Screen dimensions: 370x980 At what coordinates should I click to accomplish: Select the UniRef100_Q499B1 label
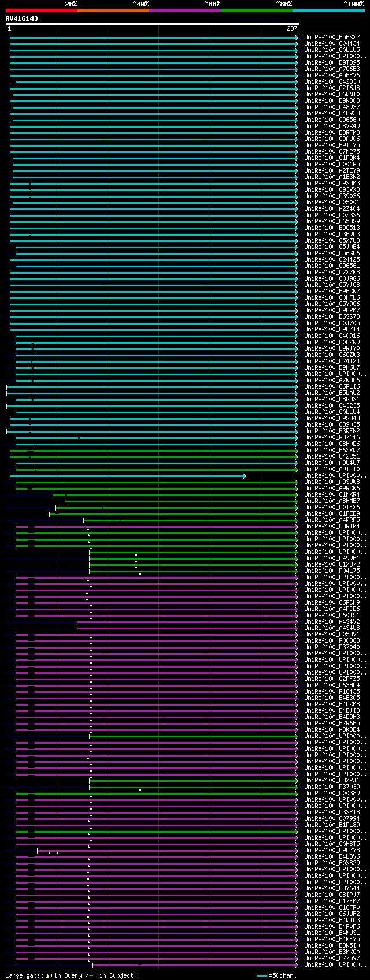pos(332,558)
